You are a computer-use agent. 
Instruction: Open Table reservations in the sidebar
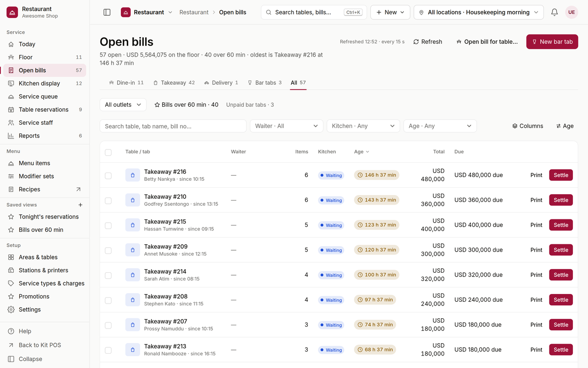tap(45, 109)
